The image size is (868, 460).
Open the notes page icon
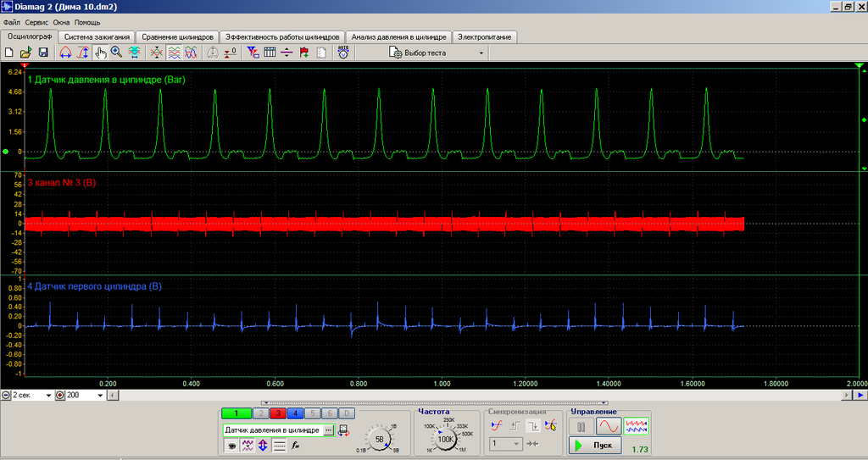tap(320, 53)
